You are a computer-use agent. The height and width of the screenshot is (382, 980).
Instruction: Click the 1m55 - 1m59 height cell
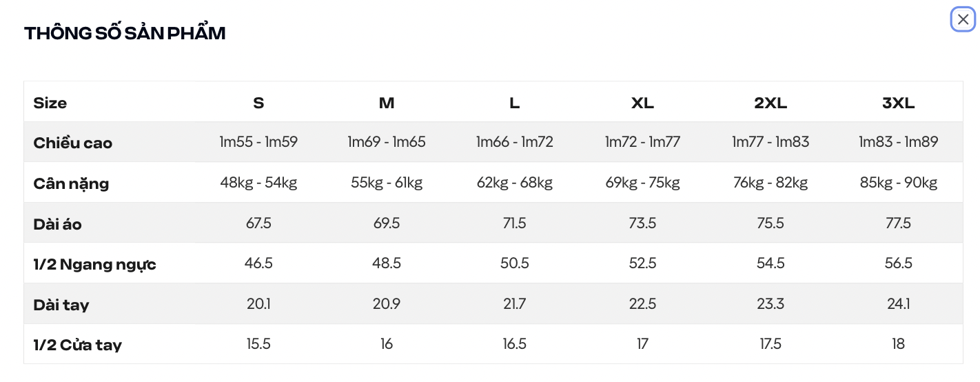(258, 142)
